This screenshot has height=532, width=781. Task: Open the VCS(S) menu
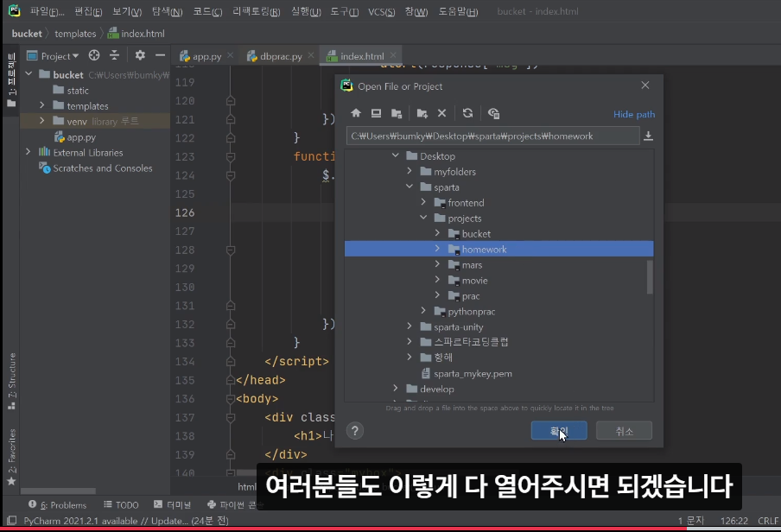click(381, 11)
